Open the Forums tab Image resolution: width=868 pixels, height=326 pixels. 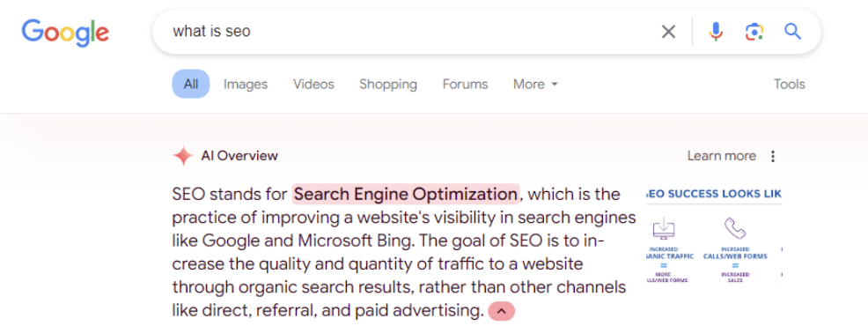pyautogui.click(x=465, y=85)
